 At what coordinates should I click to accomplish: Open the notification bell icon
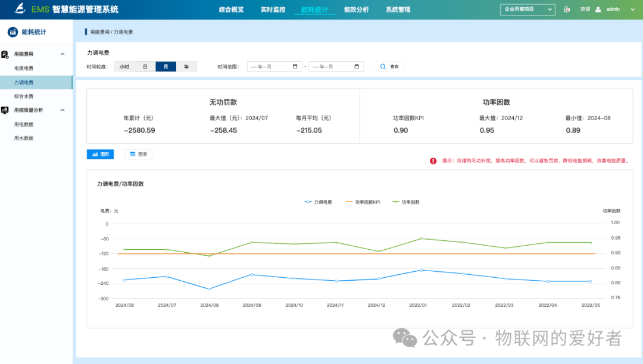(567, 9)
